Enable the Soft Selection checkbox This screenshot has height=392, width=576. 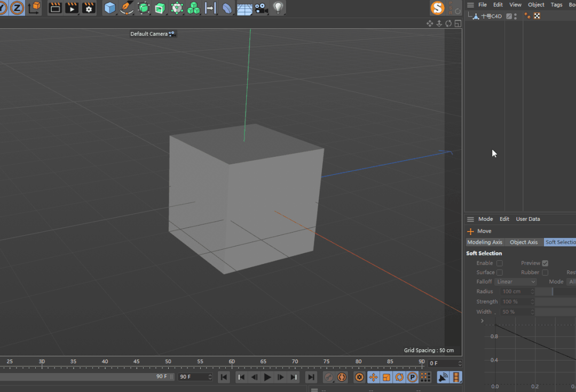point(500,263)
